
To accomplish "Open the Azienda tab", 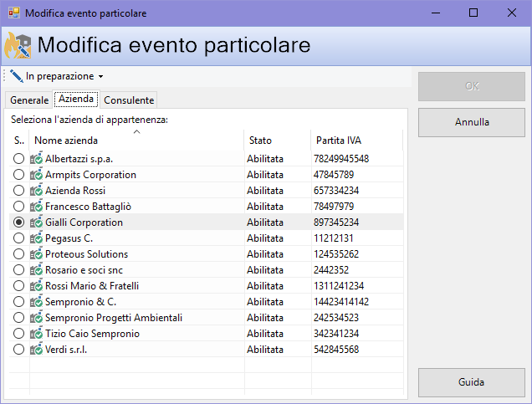I will click(x=76, y=99).
